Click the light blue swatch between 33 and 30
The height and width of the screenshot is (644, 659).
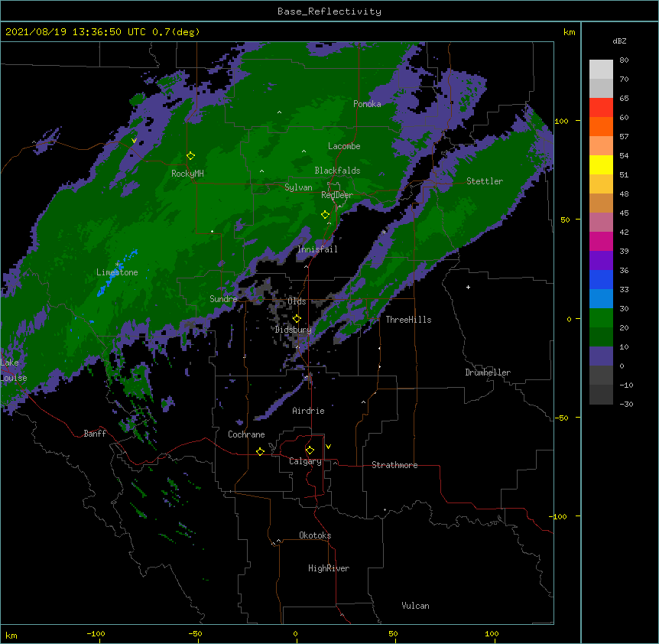pyautogui.click(x=601, y=299)
